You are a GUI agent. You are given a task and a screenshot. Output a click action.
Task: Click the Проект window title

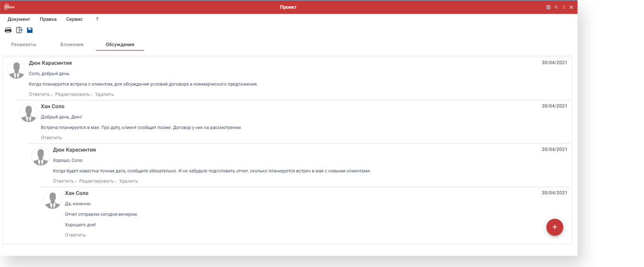[x=289, y=7]
